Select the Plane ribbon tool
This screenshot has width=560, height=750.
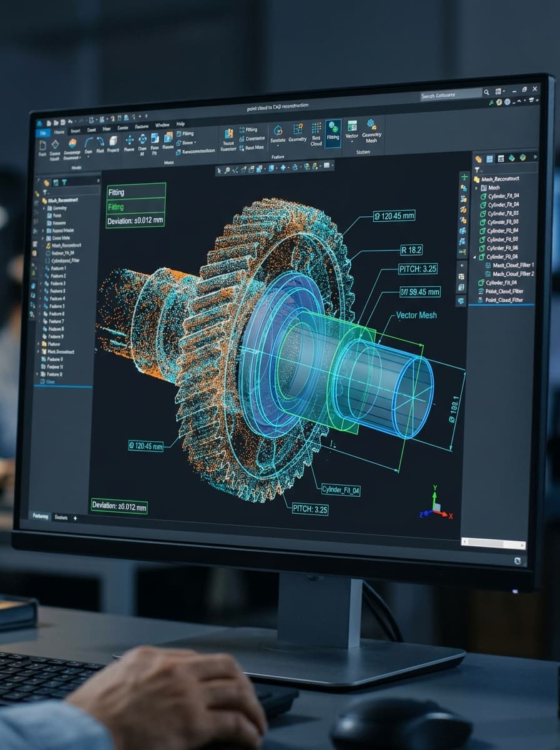[x=129, y=142]
